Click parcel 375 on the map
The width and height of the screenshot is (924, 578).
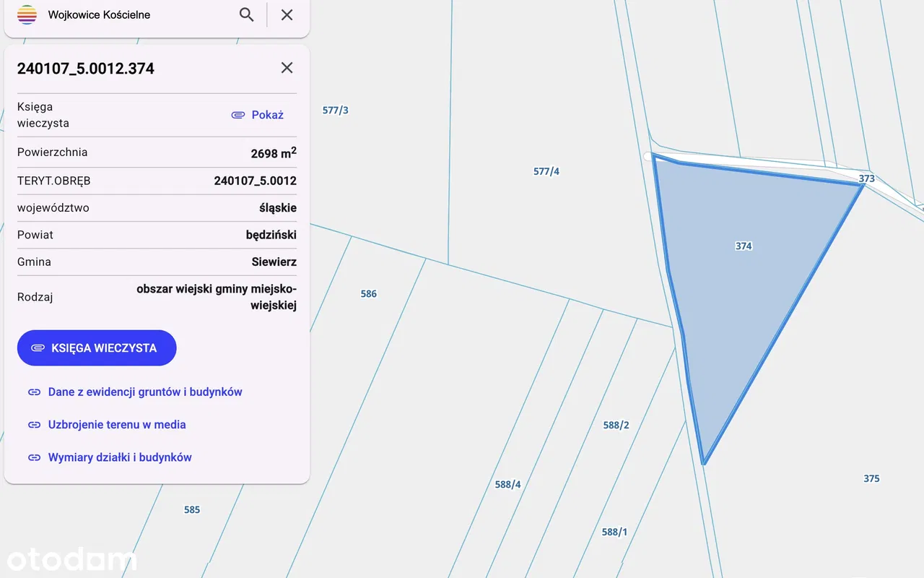coord(871,479)
